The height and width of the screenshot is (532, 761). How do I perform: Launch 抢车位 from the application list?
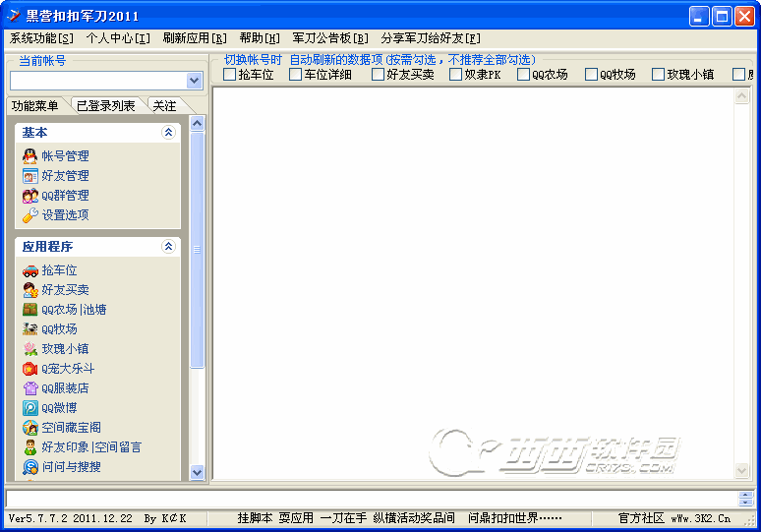pos(59,270)
